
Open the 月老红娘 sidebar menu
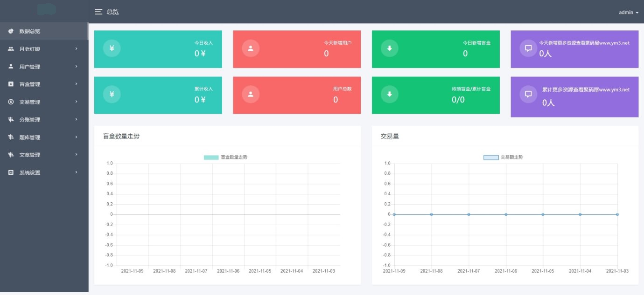point(44,49)
